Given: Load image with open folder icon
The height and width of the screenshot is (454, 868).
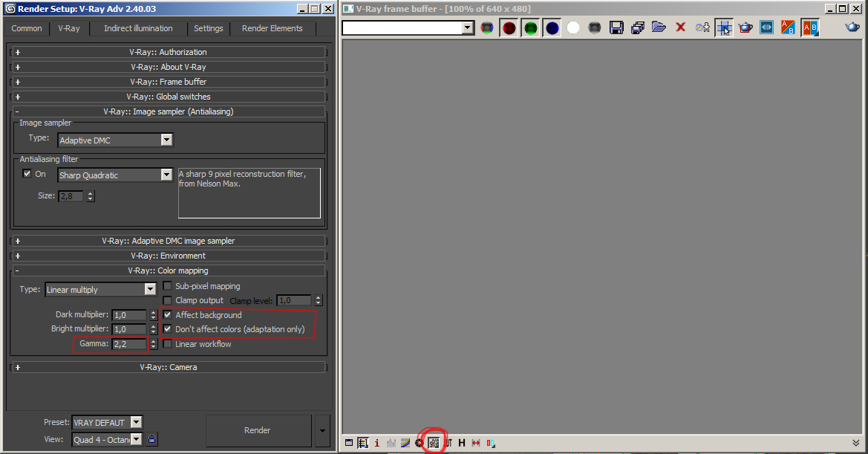Looking at the screenshot, I should 659,27.
